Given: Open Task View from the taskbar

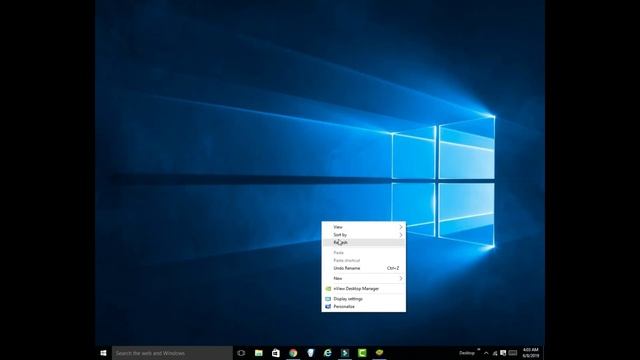Looking at the screenshot, I should 241,353.
